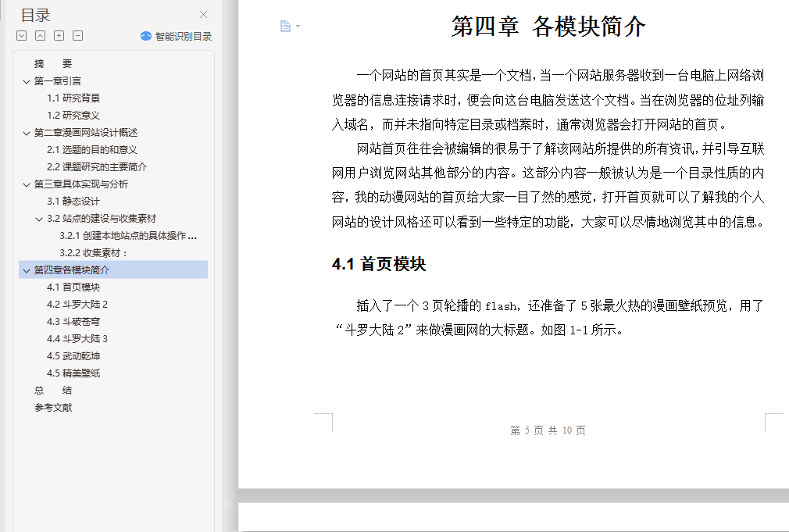Screen dimensions: 789x532
Task: Close the 目录 outline panel
Action: click(203, 15)
